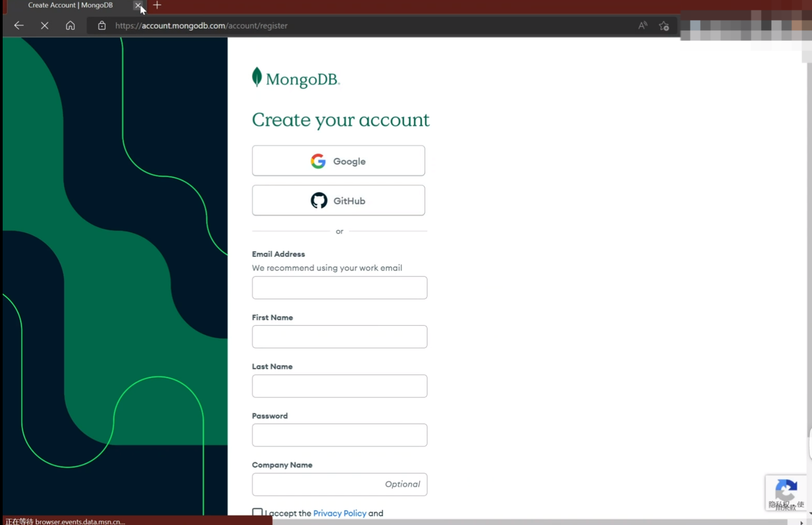Activate the read aloud icon
812x525 pixels.
pos(642,26)
